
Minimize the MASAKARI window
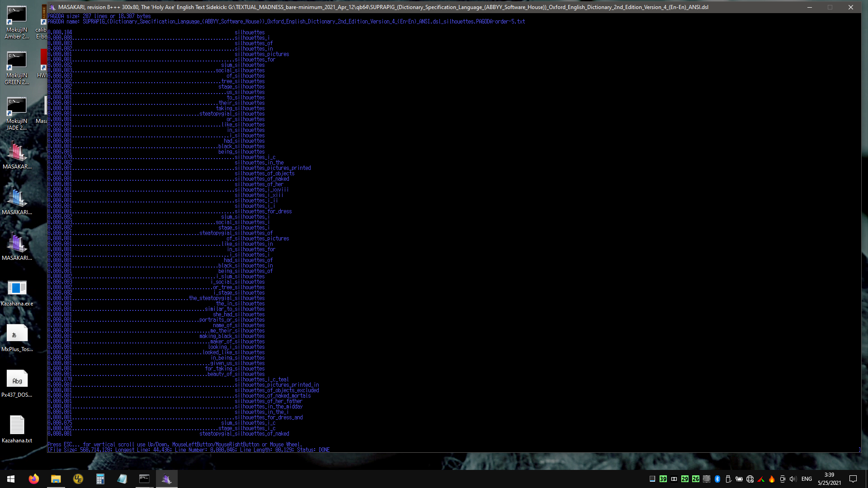(x=810, y=7)
